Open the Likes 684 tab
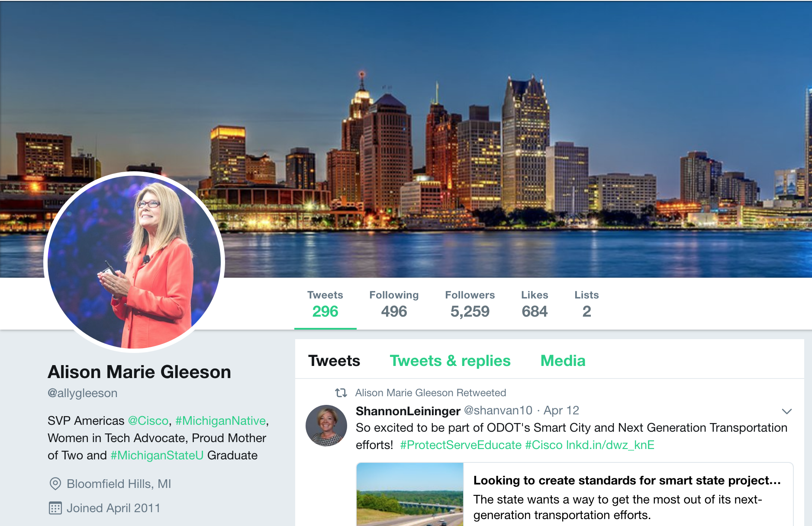The image size is (812, 526). tap(535, 305)
